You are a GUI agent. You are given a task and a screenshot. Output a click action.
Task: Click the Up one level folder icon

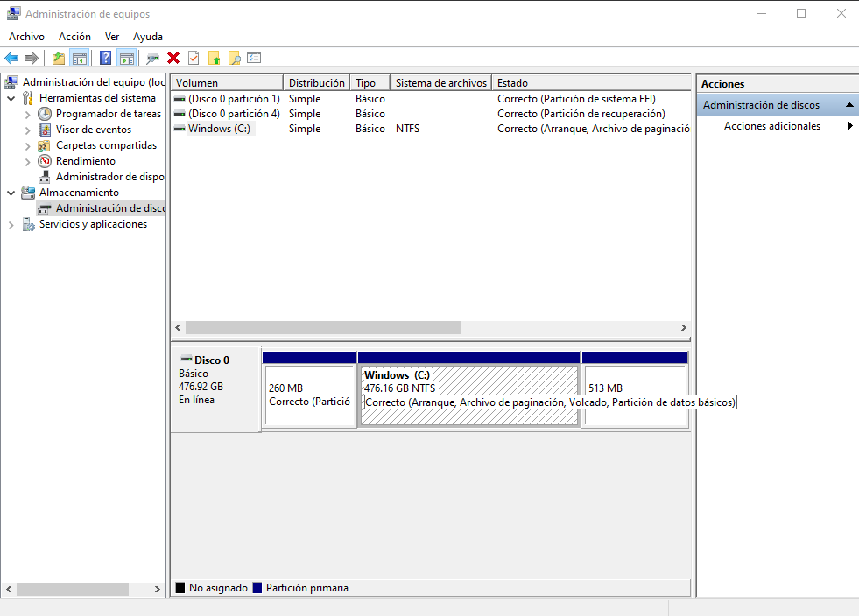59,58
